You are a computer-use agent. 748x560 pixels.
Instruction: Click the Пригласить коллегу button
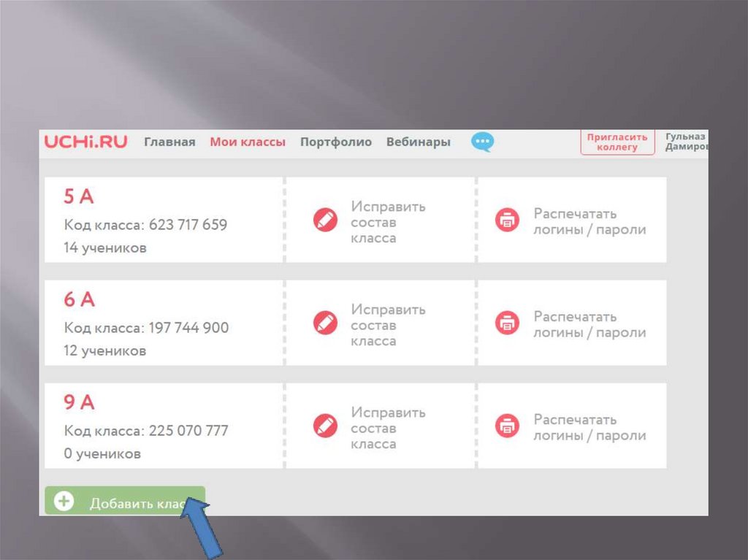(617, 142)
